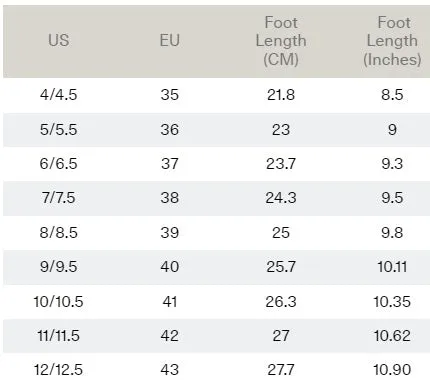Click US size 5/5.5 cell

click(59, 129)
